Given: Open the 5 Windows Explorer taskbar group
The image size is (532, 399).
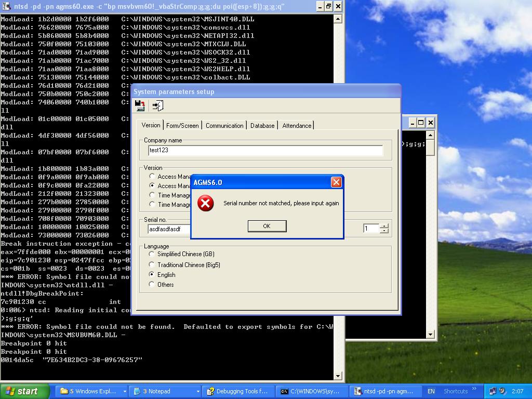Looking at the screenshot, I should [91, 391].
